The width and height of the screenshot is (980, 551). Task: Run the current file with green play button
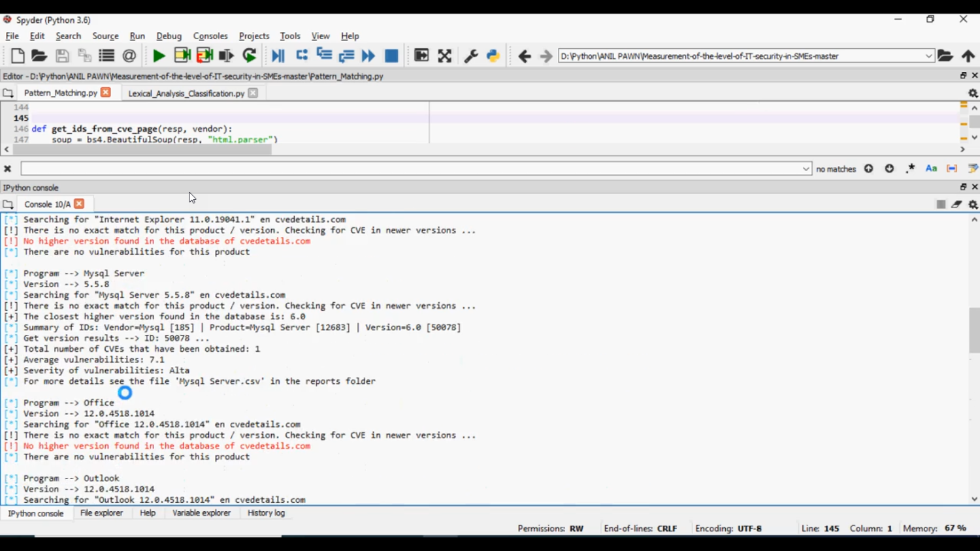click(159, 56)
